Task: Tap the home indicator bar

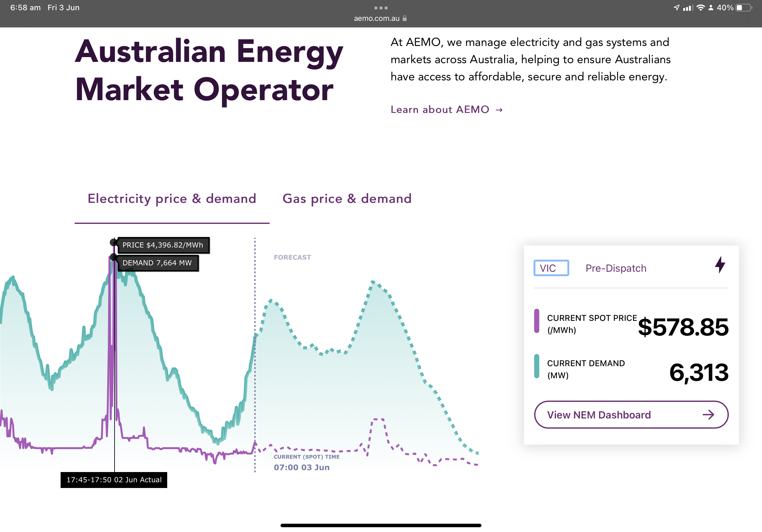Action: click(381, 525)
